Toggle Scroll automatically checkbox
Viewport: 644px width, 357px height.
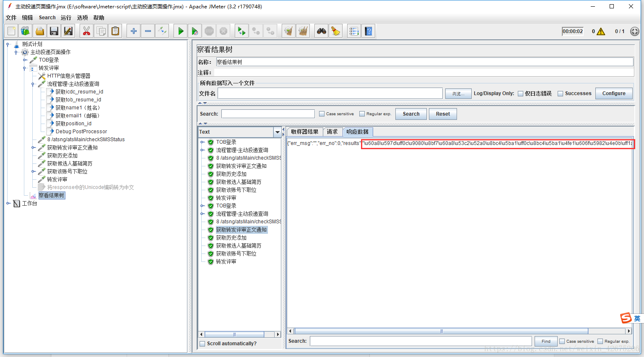(203, 344)
